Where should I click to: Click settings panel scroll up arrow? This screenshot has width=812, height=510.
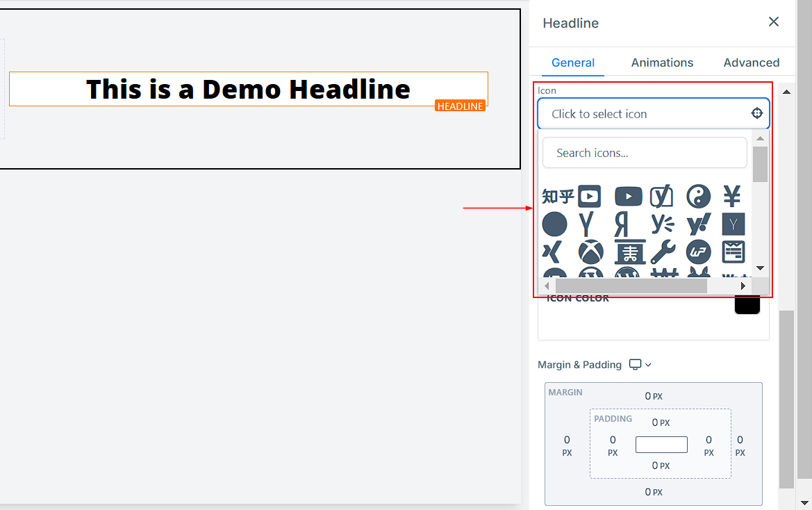786,92
